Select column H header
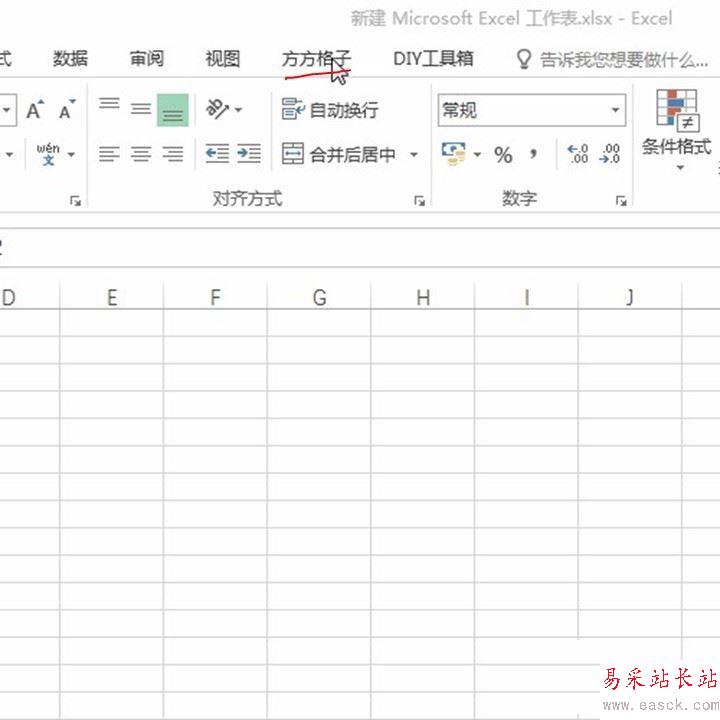 (x=423, y=297)
